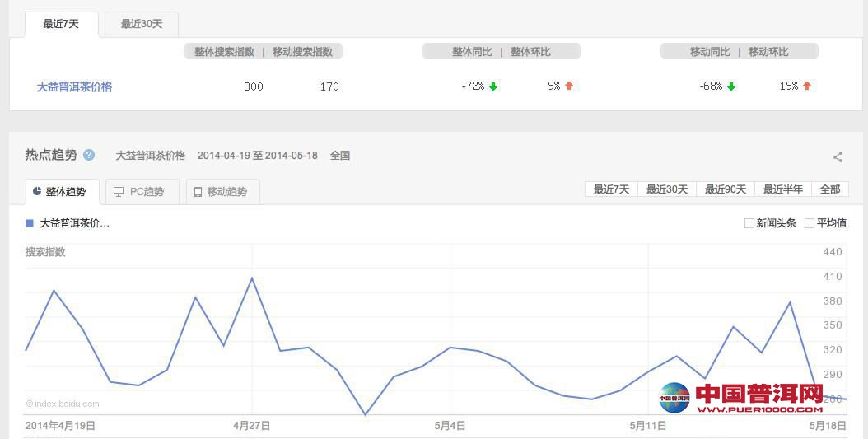
Task: Click the 移动搜索指数 header label
Action: point(302,52)
